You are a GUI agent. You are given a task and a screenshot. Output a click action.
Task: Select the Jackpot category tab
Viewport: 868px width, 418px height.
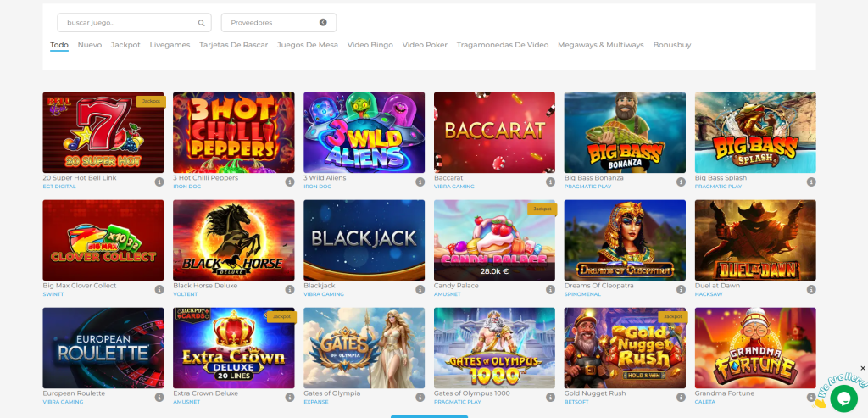[x=125, y=45]
